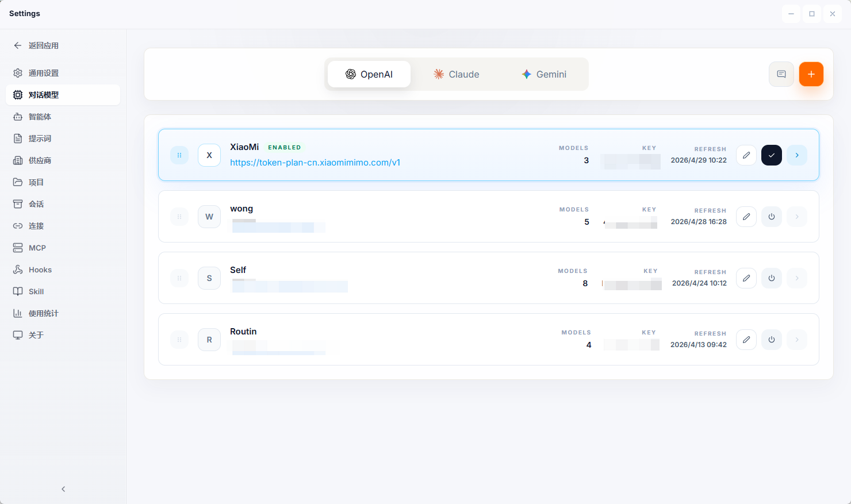Click the XiaoMi avatar letter X
This screenshot has width=851, height=504.
point(209,155)
